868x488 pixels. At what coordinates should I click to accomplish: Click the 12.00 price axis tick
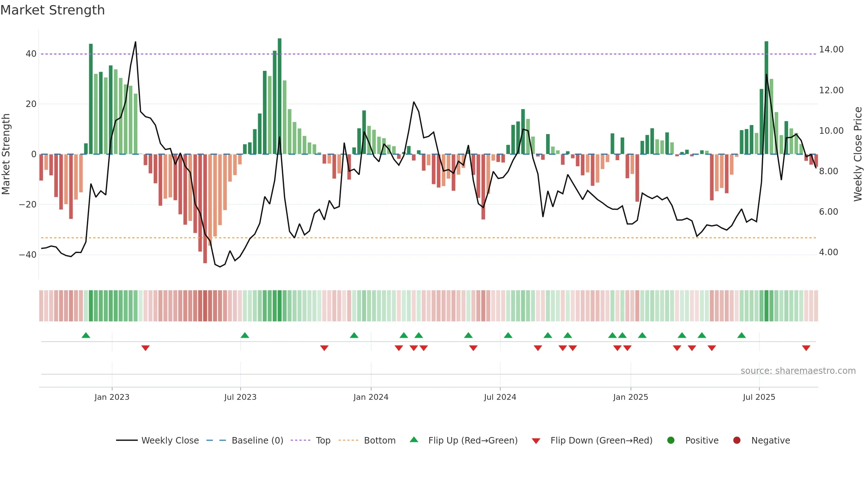(x=831, y=90)
